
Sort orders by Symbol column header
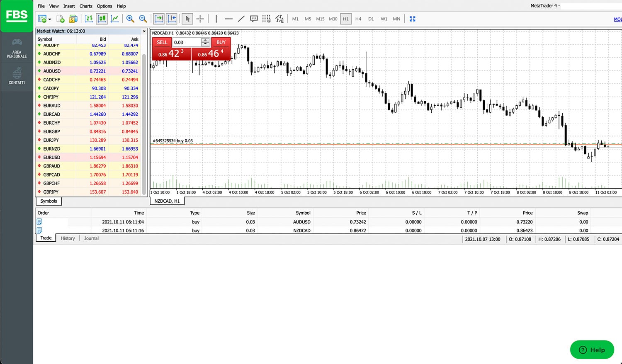coord(303,213)
